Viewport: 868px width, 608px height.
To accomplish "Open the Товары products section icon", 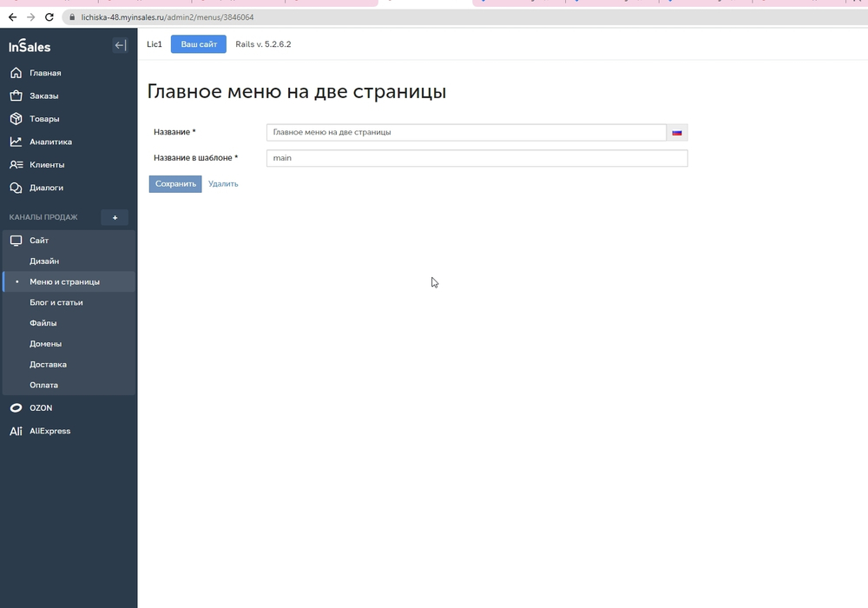I will click(16, 118).
